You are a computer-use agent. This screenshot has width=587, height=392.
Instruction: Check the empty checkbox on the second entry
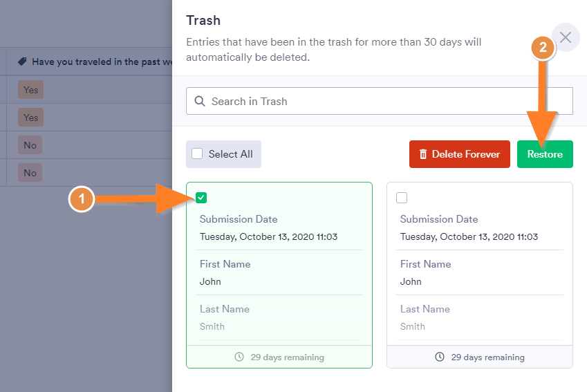tap(402, 198)
